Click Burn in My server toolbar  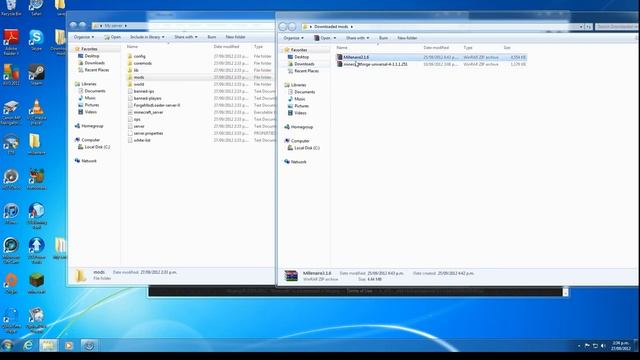pos(211,37)
